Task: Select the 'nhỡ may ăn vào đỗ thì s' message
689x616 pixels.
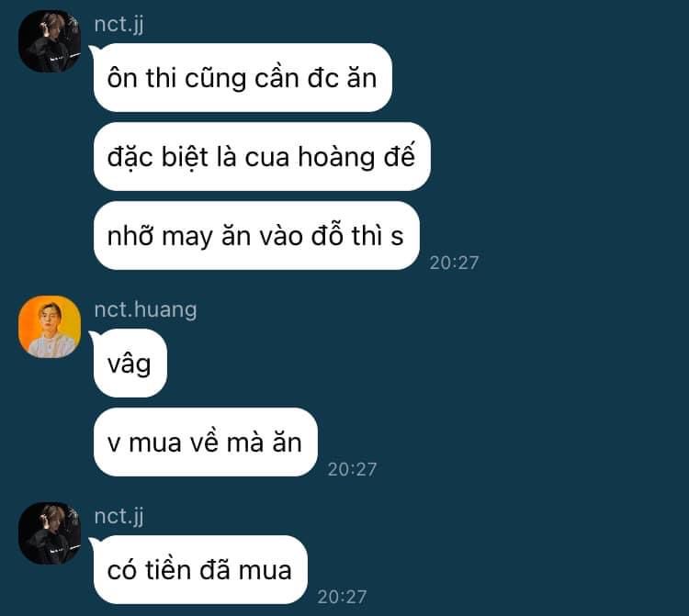Action: pos(256,236)
